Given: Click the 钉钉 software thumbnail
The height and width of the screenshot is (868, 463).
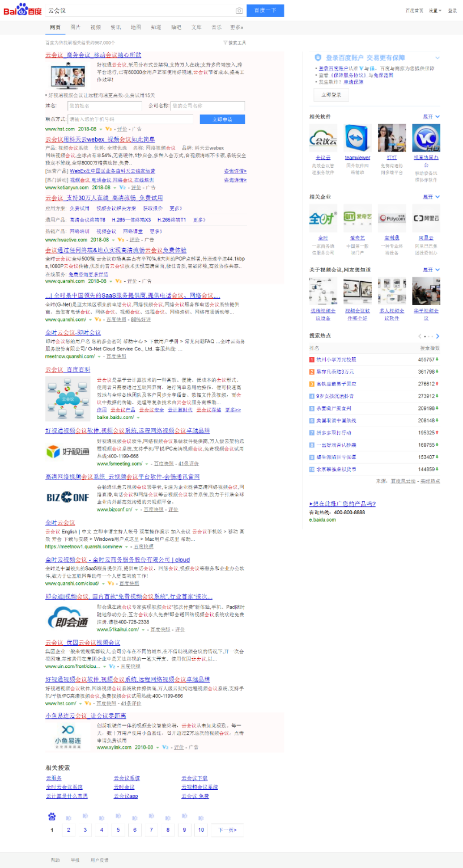Looking at the screenshot, I should (392, 138).
